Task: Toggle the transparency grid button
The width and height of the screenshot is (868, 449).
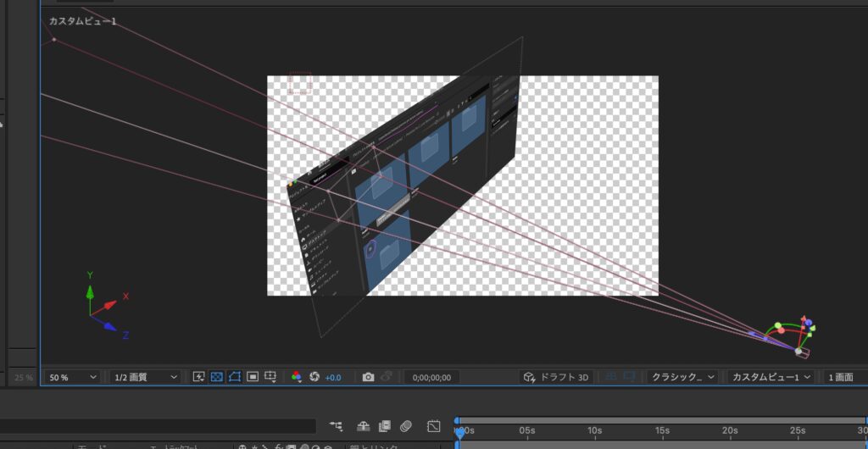Action: pyautogui.click(x=216, y=377)
